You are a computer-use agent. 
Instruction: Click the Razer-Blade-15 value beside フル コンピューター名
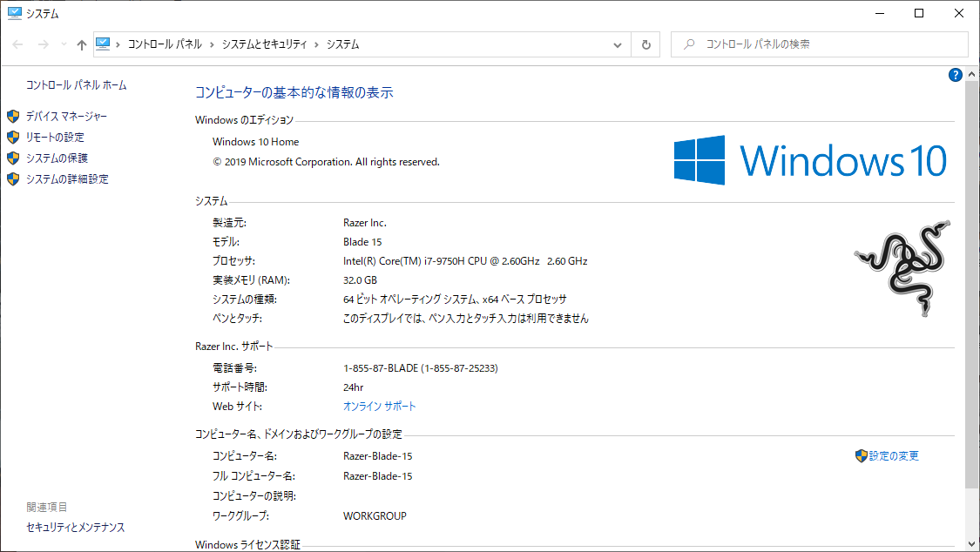[x=377, y=476]
